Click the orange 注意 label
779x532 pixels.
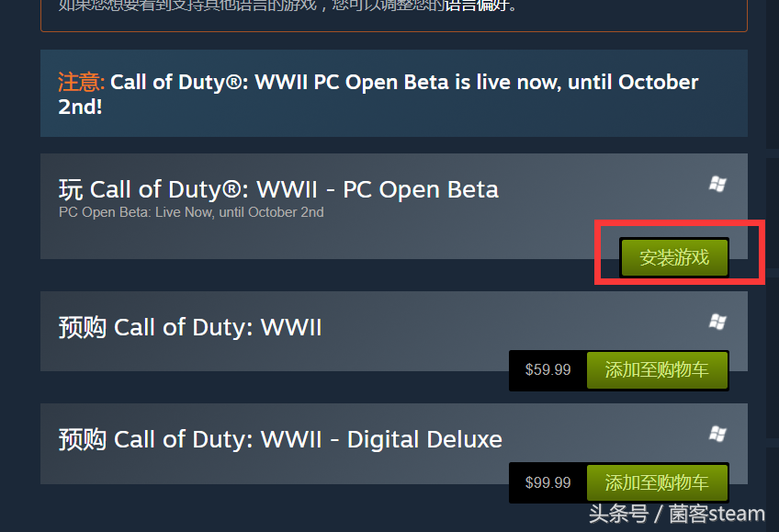click(x=81, y=82)
